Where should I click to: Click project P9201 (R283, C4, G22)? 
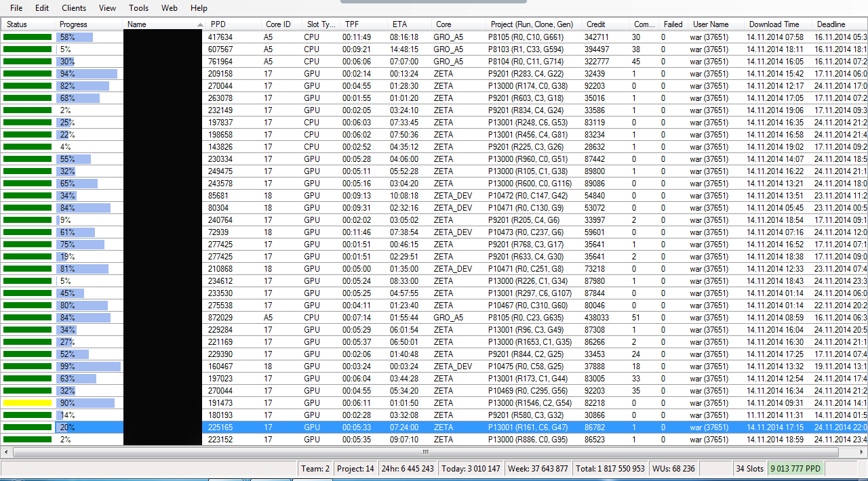526,74
